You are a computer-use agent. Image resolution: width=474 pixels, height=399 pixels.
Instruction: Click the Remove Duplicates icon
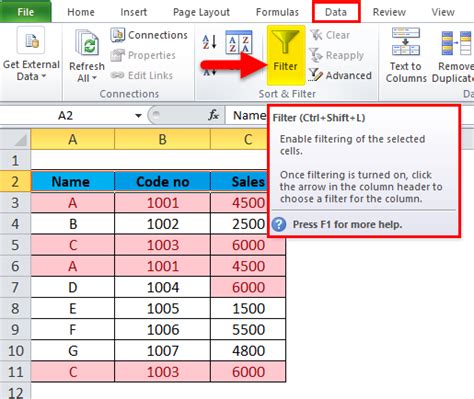click(x=455, y=43)
